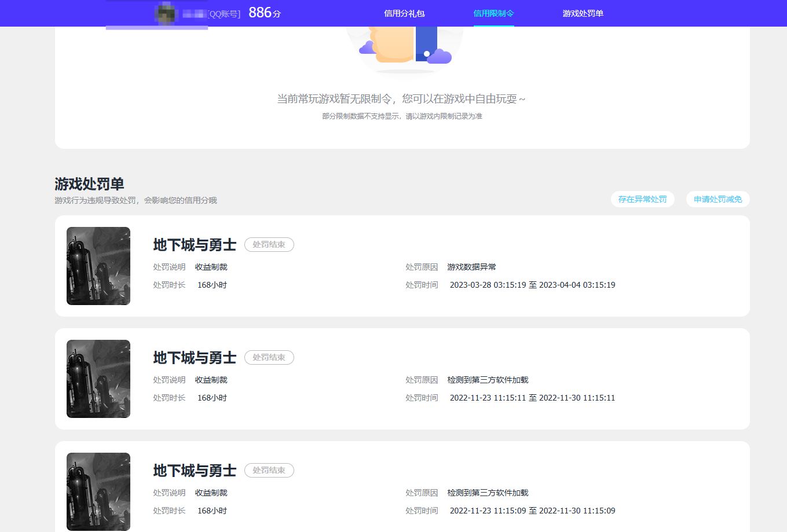This screenshot has width=787, height=532.
Task: Click 处罚结束 badge on the 2023-03-28 penalty
Action: [x=269, y=245]
